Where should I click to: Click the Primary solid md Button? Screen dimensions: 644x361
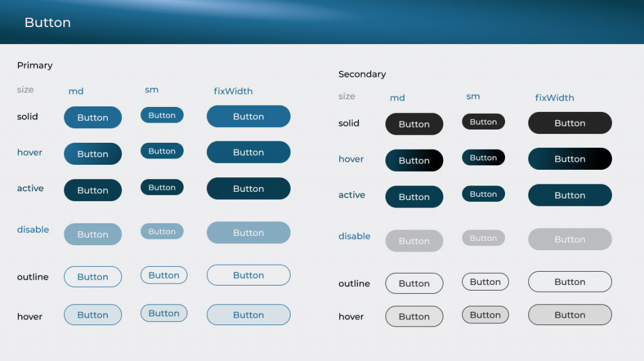[x=93, y=118]
